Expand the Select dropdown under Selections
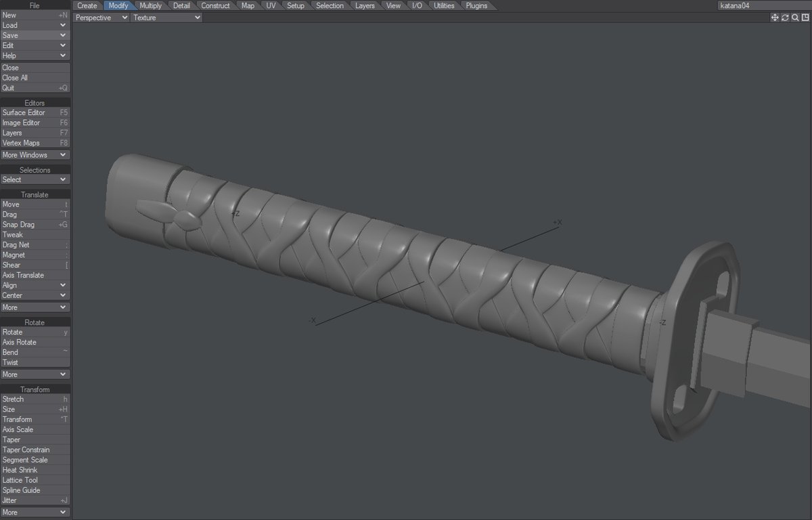Screen dimensions: 812x520 click(x=35, y=179)
